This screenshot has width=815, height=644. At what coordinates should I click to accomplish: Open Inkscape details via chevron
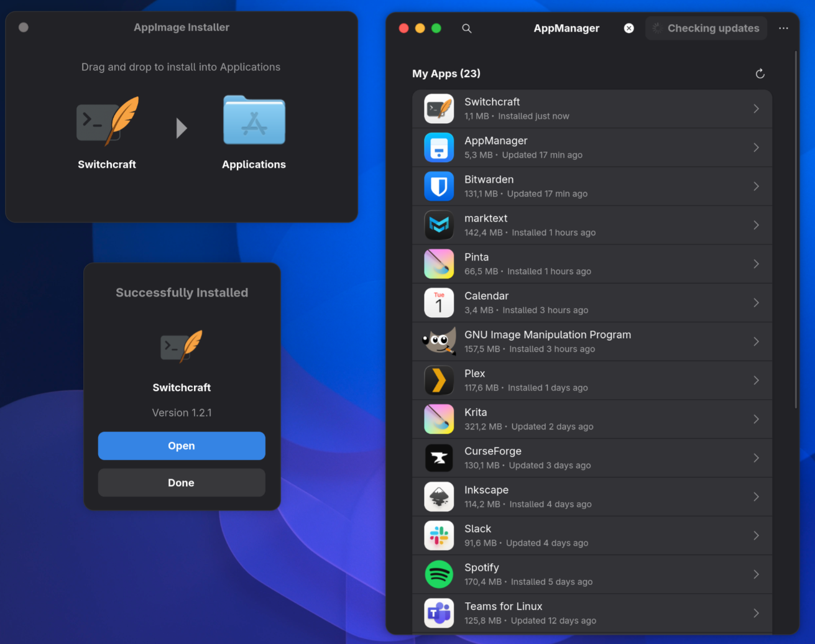[756, 497]
